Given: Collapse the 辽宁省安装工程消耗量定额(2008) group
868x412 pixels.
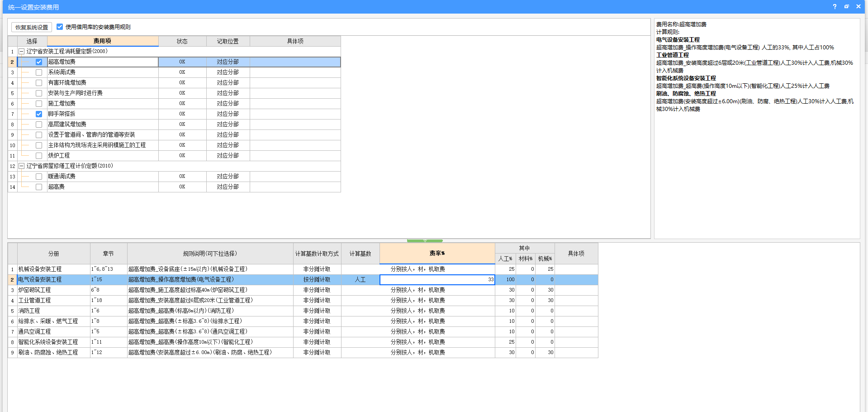Looking at the screenshot, I should pos(21,52).
